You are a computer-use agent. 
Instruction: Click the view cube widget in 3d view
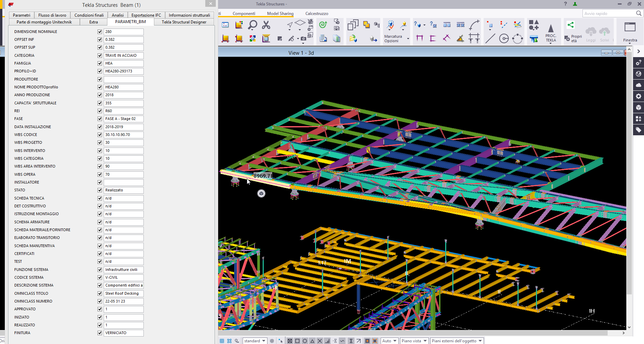point(261,193)
